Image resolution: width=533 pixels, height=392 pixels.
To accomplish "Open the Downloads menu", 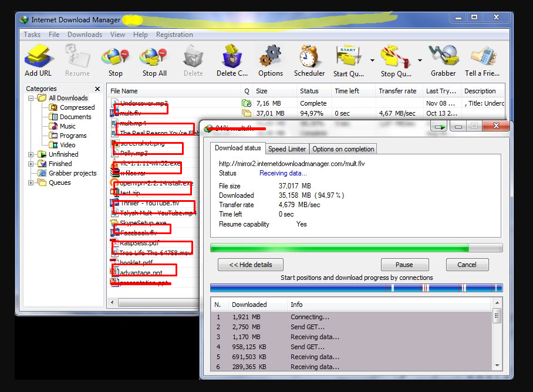I will (x=85, y=35).
